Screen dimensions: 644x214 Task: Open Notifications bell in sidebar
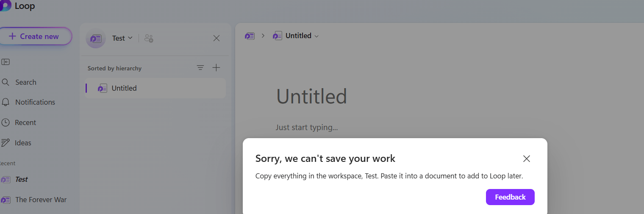tap(29, 102)
